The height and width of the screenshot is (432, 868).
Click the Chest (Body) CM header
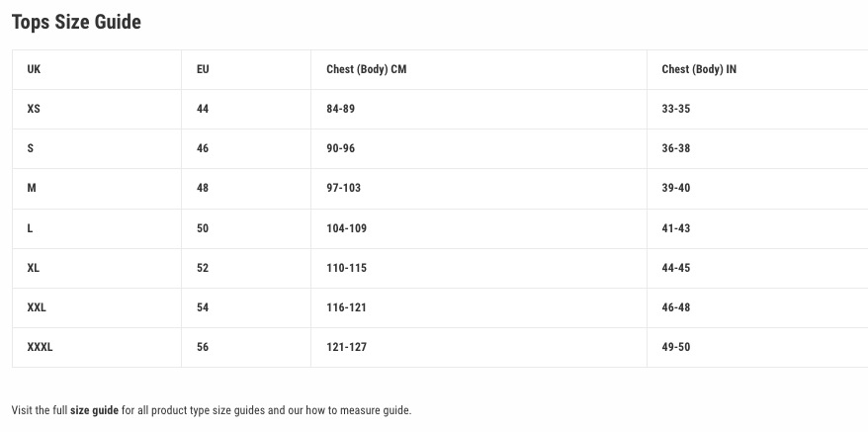[x=366, y=69]
